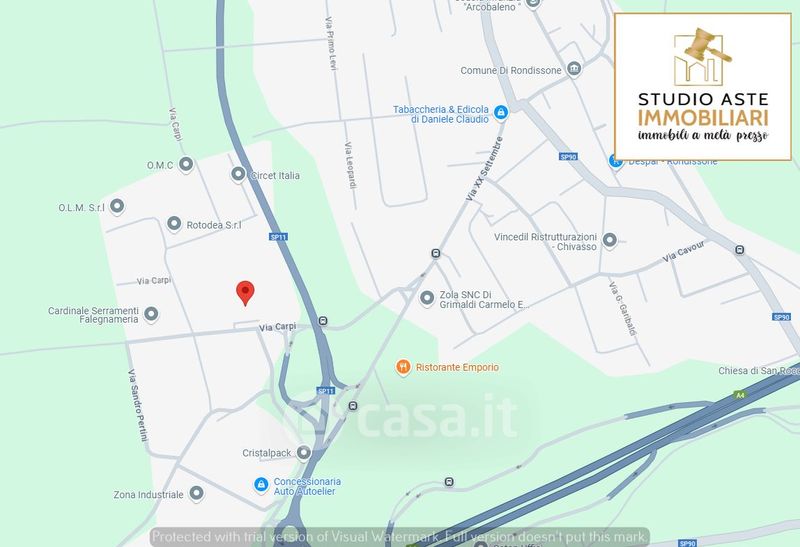Click the SP11 road shield near Circet Italia
Viewport: 800px width, 547px height.
coord(279,237)
